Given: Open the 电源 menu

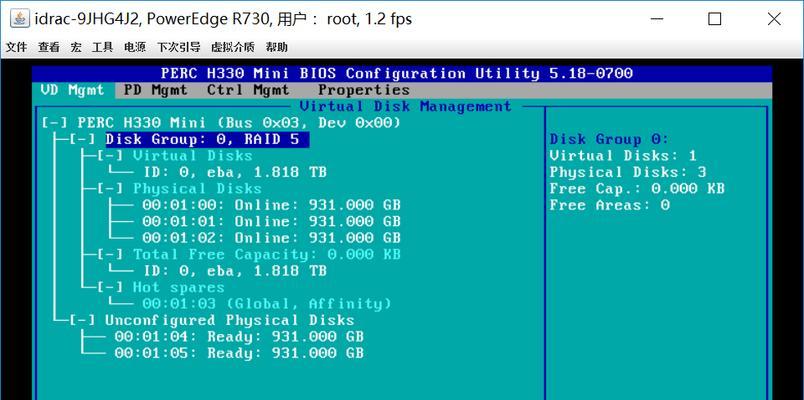Looking at the screenshot, I should coord(135,47).
